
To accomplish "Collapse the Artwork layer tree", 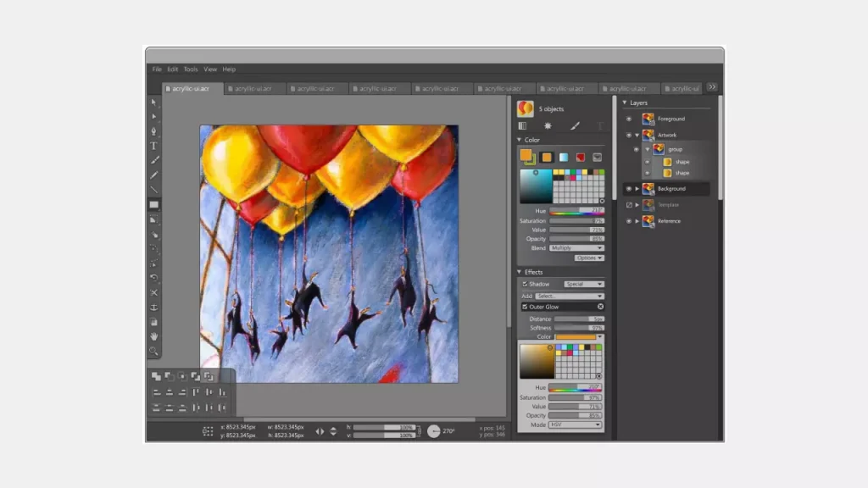I will [637, 135].
